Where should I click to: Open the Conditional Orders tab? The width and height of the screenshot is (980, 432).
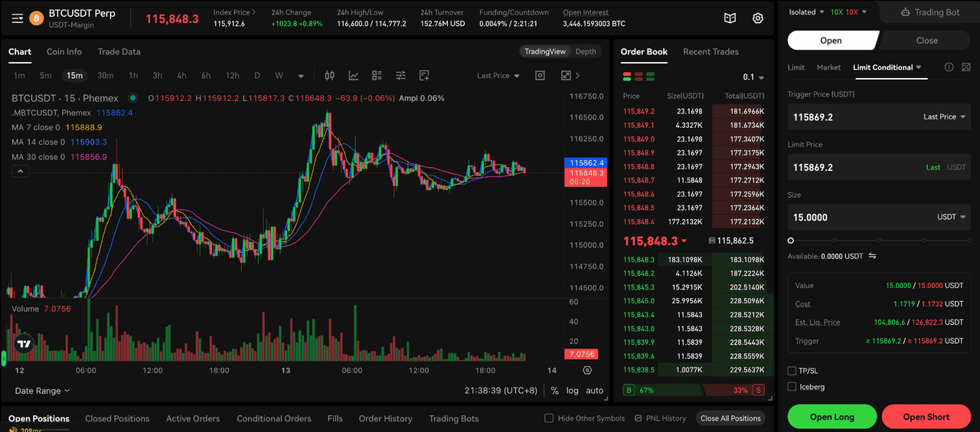(x=274, y=418)
